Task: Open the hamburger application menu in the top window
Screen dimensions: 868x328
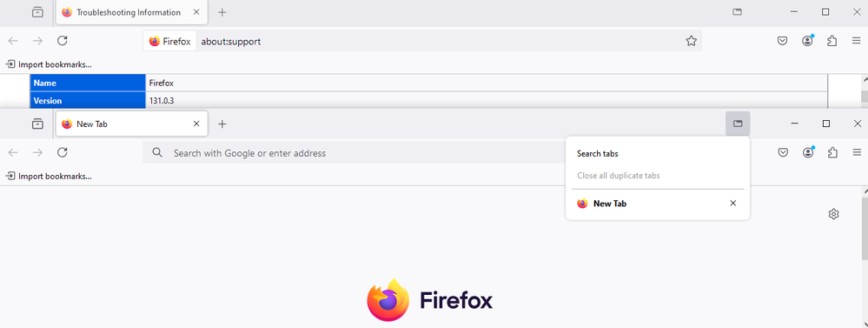Action: [x=857, y=40]
